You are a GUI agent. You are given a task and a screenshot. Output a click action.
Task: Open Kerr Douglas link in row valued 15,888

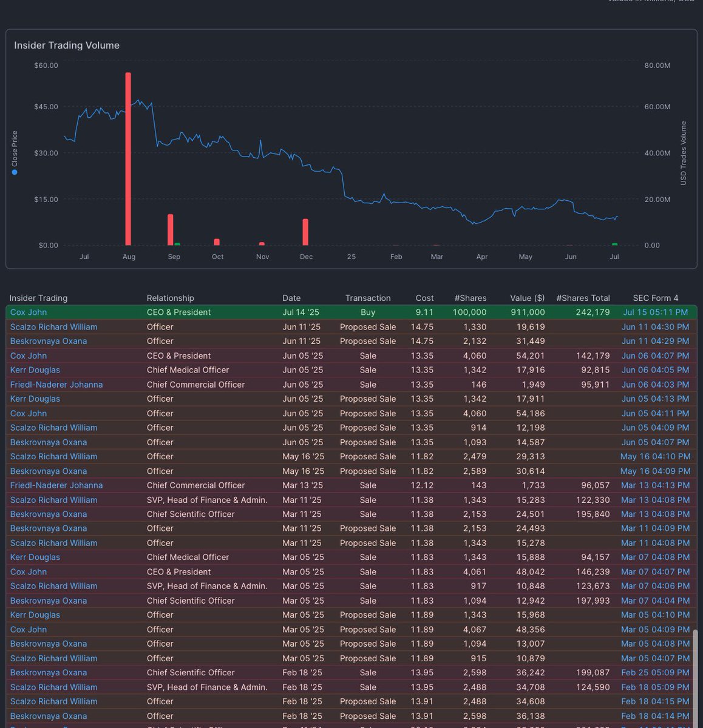(x=35, y=557)
